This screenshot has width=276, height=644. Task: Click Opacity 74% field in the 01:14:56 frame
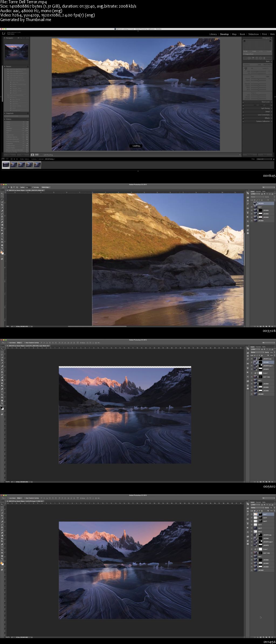[x=271, y=508]
